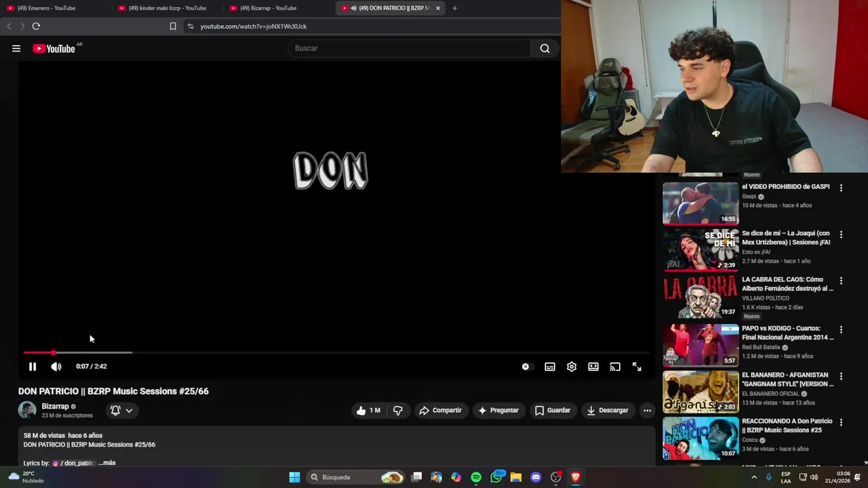This screenshot has height=488, width=868.
Task: Open Windows Start menu
Action: coord(294,477)
